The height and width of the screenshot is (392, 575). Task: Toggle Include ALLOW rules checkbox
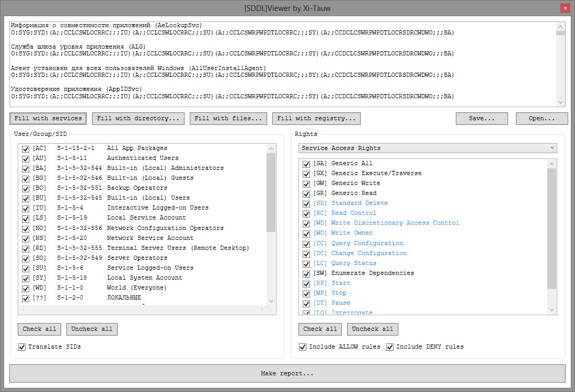click(x=303, y=347)
